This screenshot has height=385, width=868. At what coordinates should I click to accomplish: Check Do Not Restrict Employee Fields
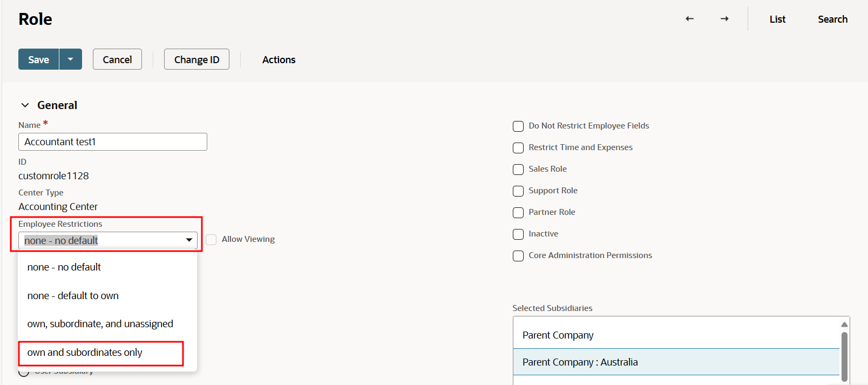tap(518, 126)
